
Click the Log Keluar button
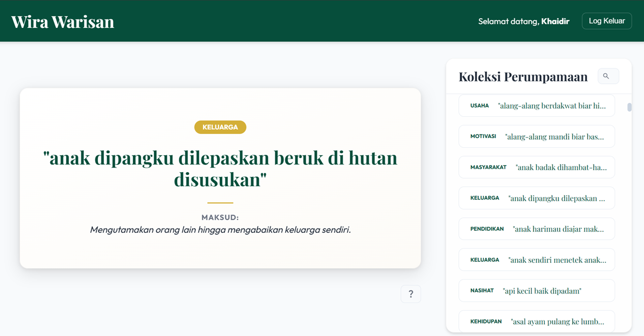pyautogui.click(x=607, y=21)
